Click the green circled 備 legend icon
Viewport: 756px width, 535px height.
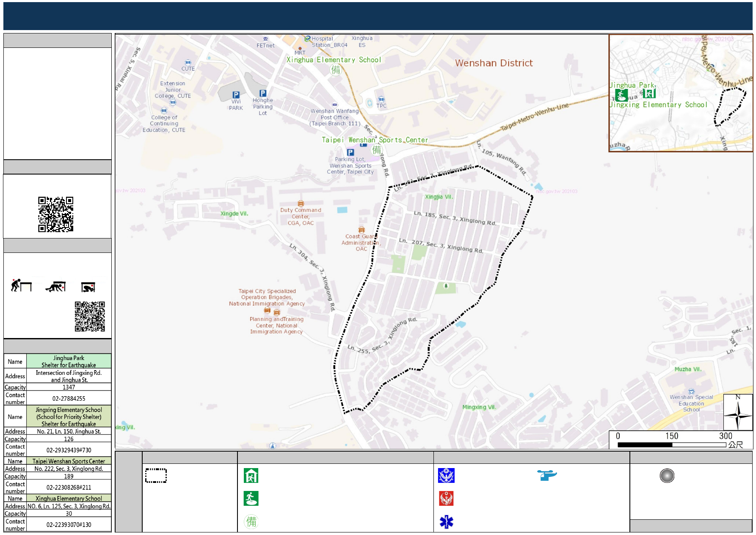tap(251, 521)
